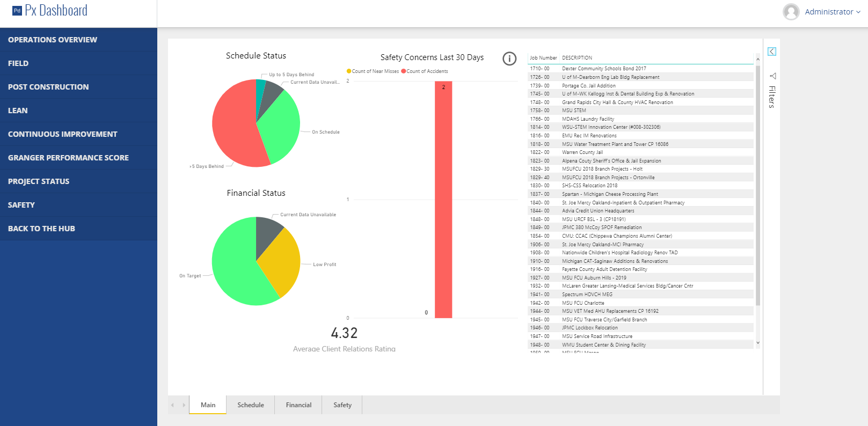This screenshot has width=868, height=426.
Task: Click the Count of Accidents legend swatch
Action: pyautogui.click(x=404, y=71)
